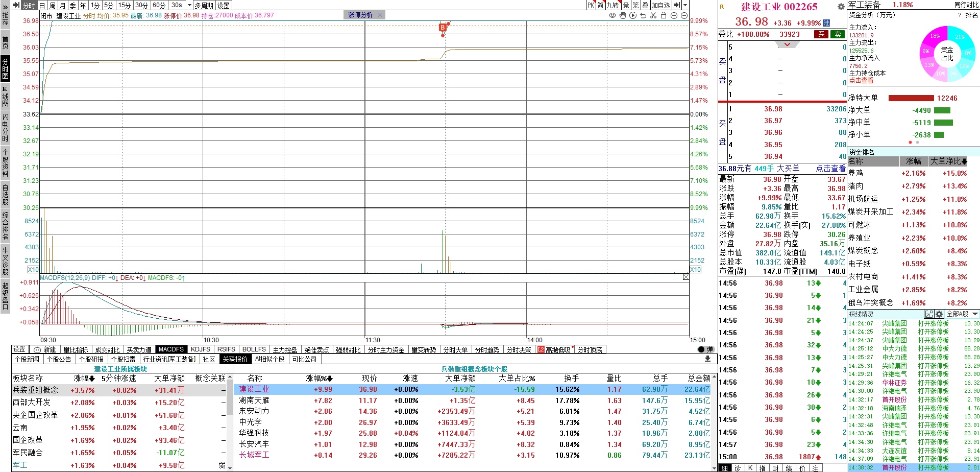Expand order book with red down chevron

tap(787, 44)
